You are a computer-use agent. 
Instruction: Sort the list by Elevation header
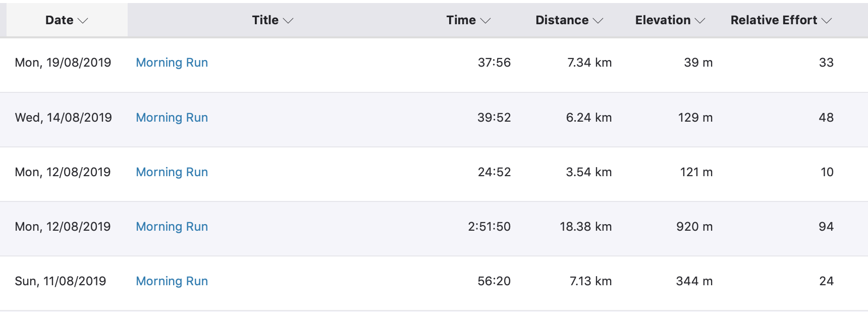(670, 20)
